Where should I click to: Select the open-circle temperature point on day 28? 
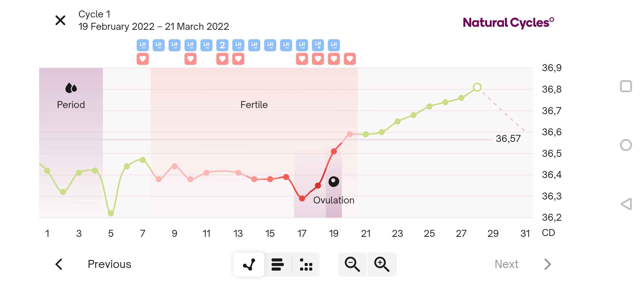click(477, 87)
